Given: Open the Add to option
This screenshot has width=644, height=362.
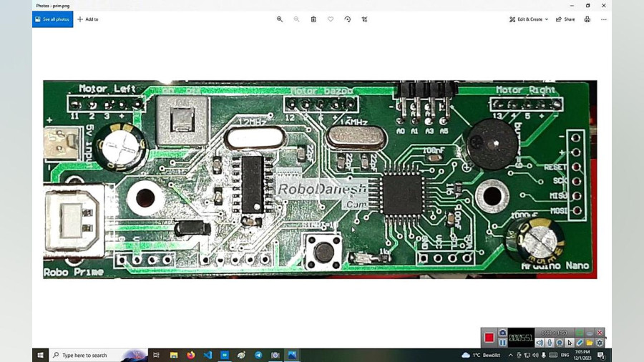Looking at the screenshot, I should [x=88, y=19].
